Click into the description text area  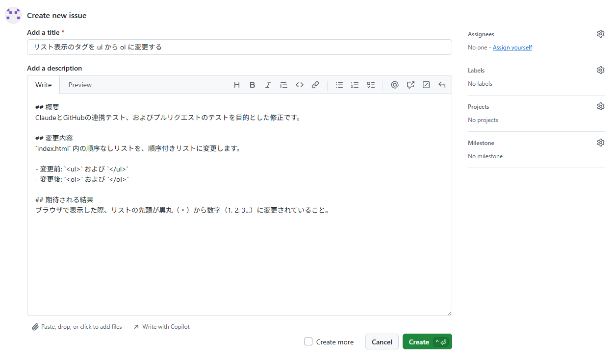[239, 205]
